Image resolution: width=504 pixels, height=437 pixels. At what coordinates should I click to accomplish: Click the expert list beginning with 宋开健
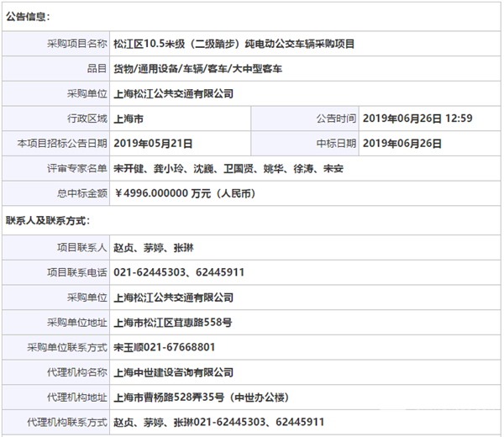click(228, 168)
